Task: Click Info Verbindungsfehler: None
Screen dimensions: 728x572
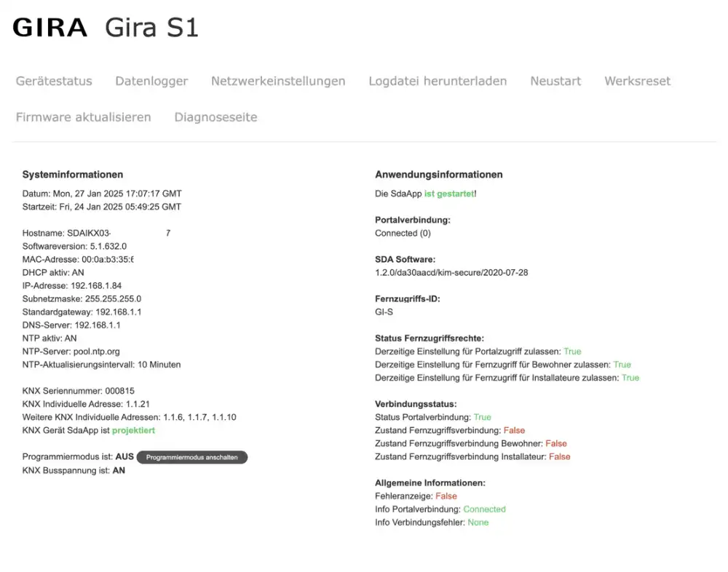Action: tap(432, 523)
